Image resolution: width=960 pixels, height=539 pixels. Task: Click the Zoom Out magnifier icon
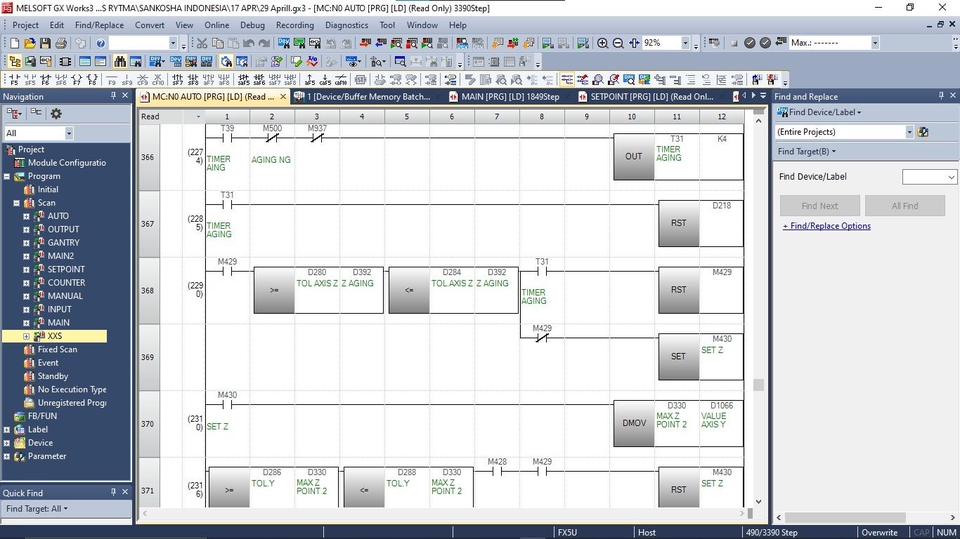pyautogui.click(x=618, y=43)
